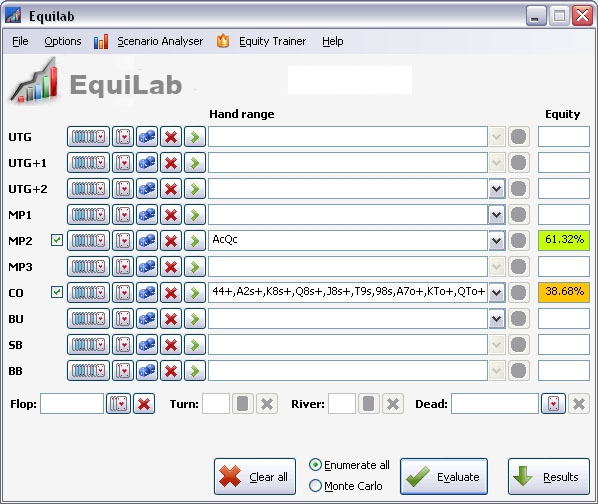Open hand range selector for UTG
598x504 pixels.
(88, 137)
